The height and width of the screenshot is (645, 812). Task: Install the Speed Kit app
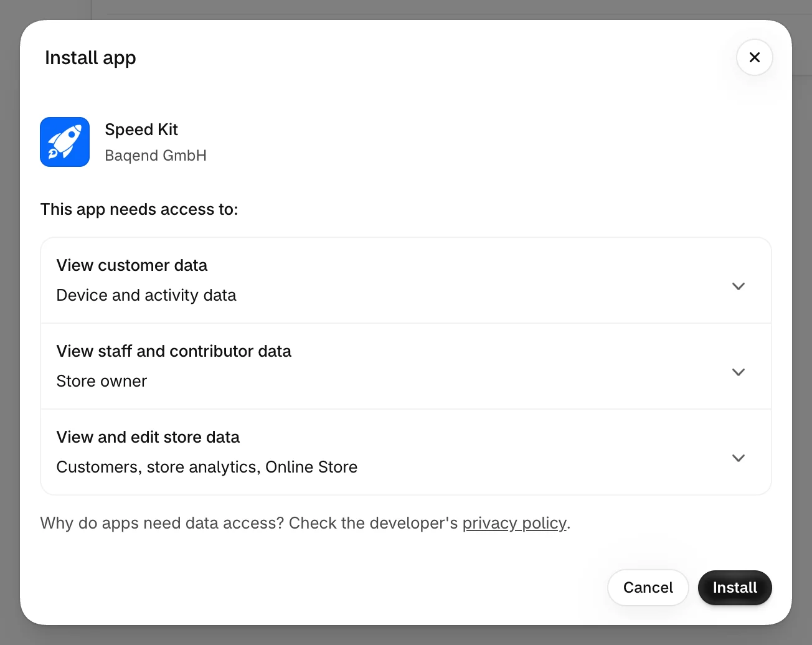point(735,588)
